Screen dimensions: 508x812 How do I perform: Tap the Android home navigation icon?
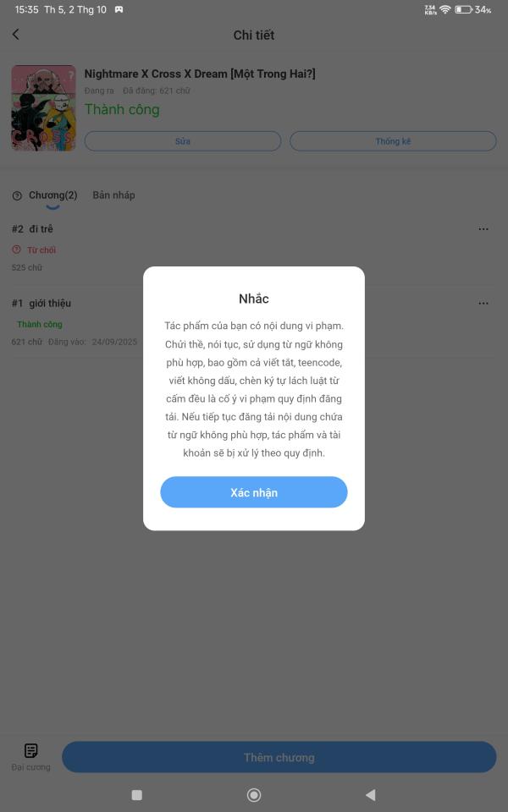(254, 795)
